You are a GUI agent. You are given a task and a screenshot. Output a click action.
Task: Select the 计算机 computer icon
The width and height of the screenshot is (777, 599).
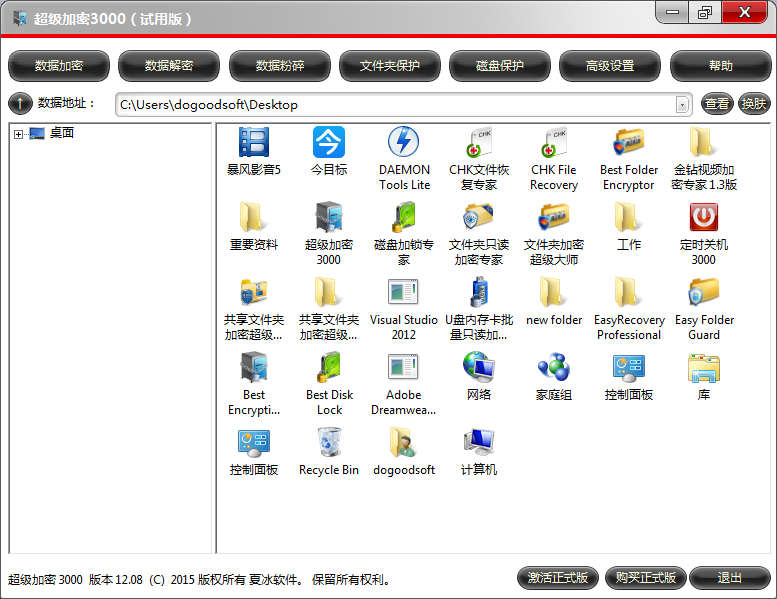[x=479, y=442]
